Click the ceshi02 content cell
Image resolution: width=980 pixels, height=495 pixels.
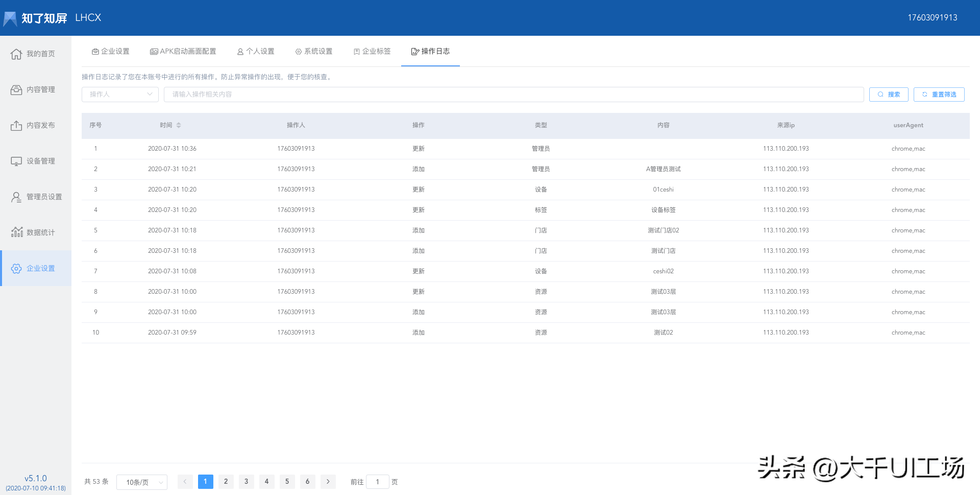[663, 271]
